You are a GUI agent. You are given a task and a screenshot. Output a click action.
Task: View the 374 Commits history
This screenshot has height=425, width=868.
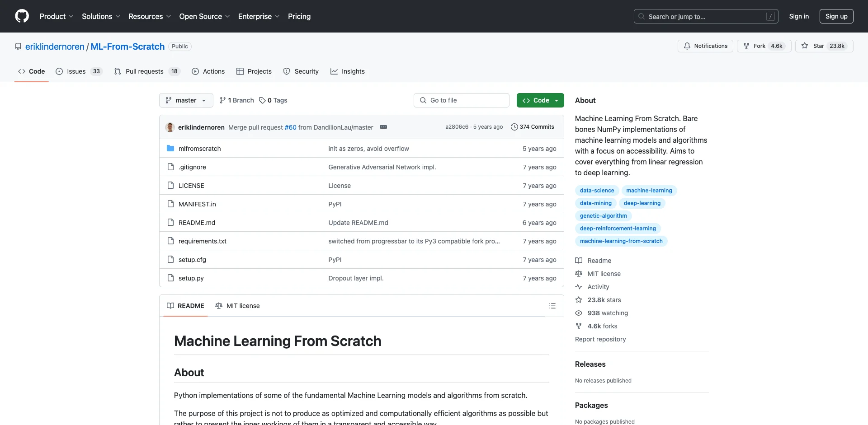click(x=532, y=127)
